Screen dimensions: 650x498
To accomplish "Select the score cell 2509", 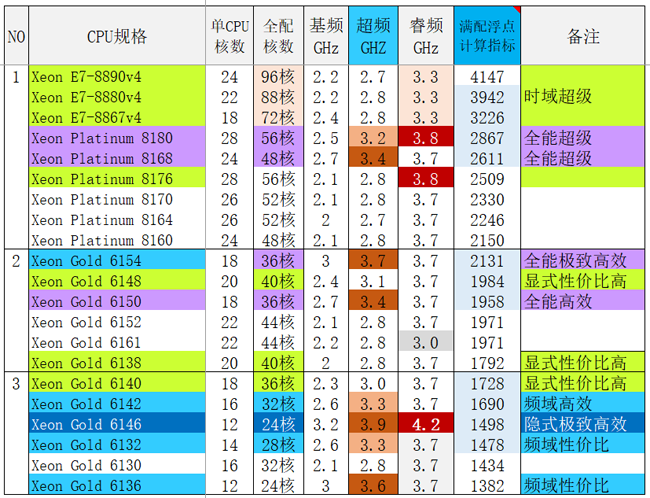I will pyautogui.click(x=487, y=178).
